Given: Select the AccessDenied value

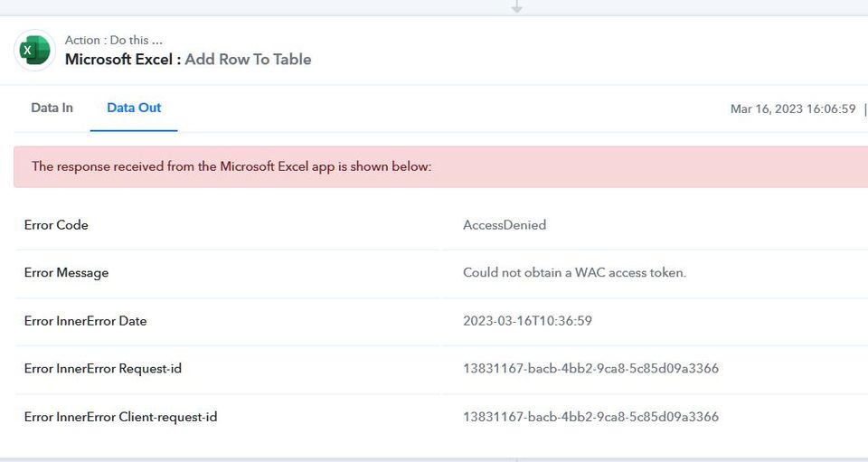Looking at the screenshot, I should pyautogui.click(x=505, y=225).
